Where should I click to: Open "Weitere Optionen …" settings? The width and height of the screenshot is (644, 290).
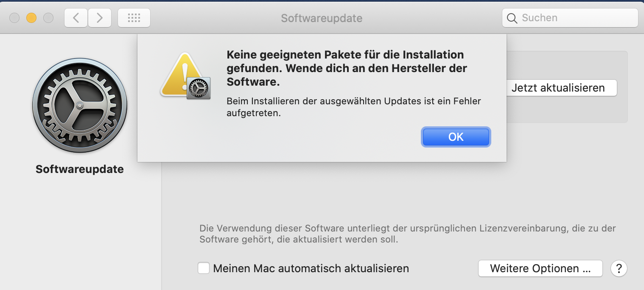[540, 268]
